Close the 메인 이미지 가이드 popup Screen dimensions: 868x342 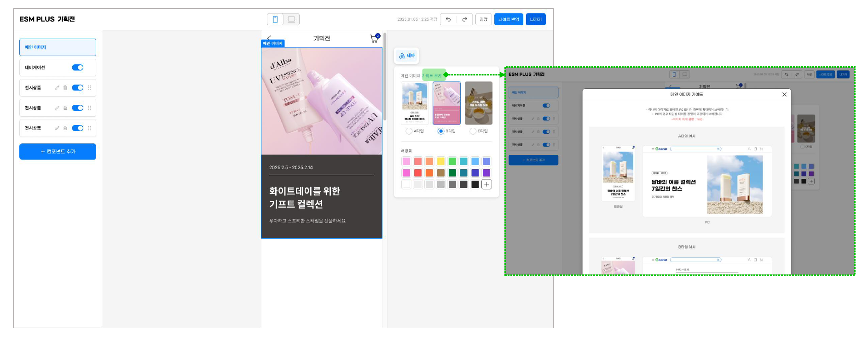point(784,94)
